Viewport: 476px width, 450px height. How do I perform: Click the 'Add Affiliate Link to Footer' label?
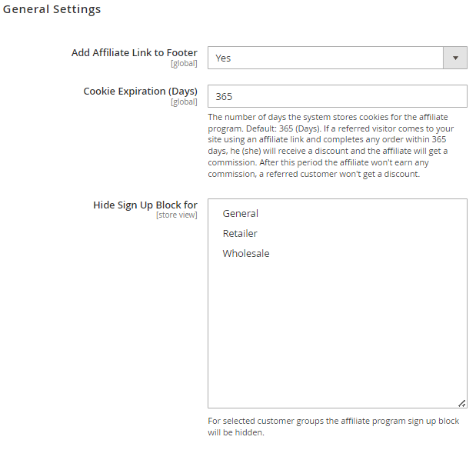click(x=134, y=53)
